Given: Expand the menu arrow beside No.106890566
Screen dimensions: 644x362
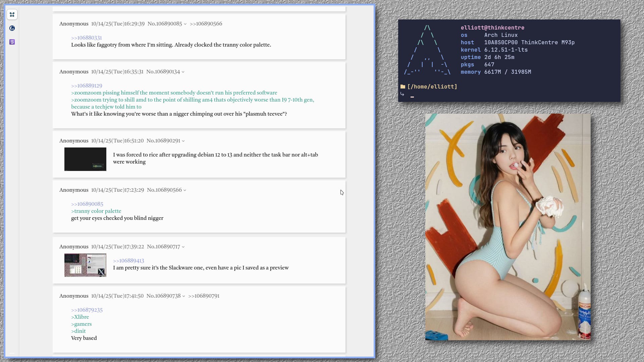Looking at the screenshot, I should coord(185,190).
